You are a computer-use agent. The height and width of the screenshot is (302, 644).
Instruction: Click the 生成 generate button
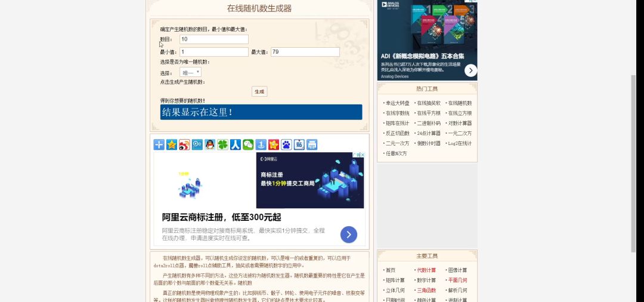259,91
